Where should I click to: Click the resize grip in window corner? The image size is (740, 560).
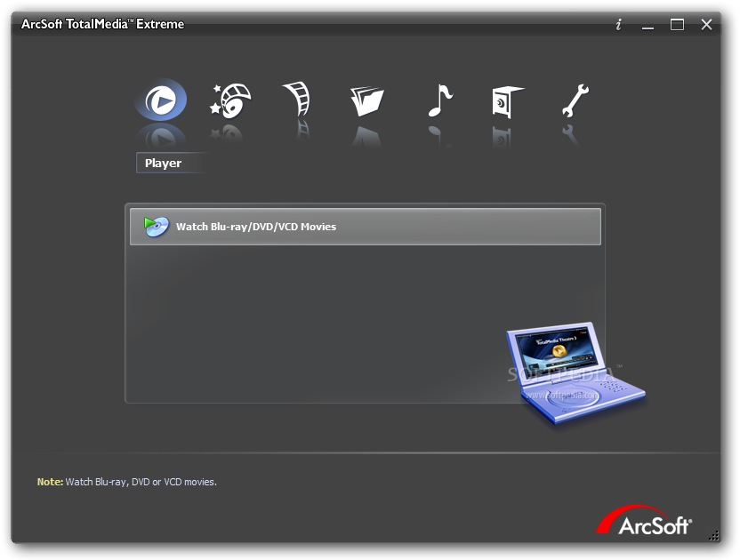(714, 535)
